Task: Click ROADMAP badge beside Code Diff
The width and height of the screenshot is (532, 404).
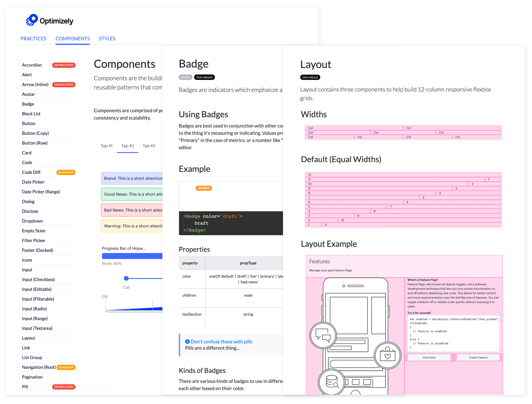Action: 66,173
